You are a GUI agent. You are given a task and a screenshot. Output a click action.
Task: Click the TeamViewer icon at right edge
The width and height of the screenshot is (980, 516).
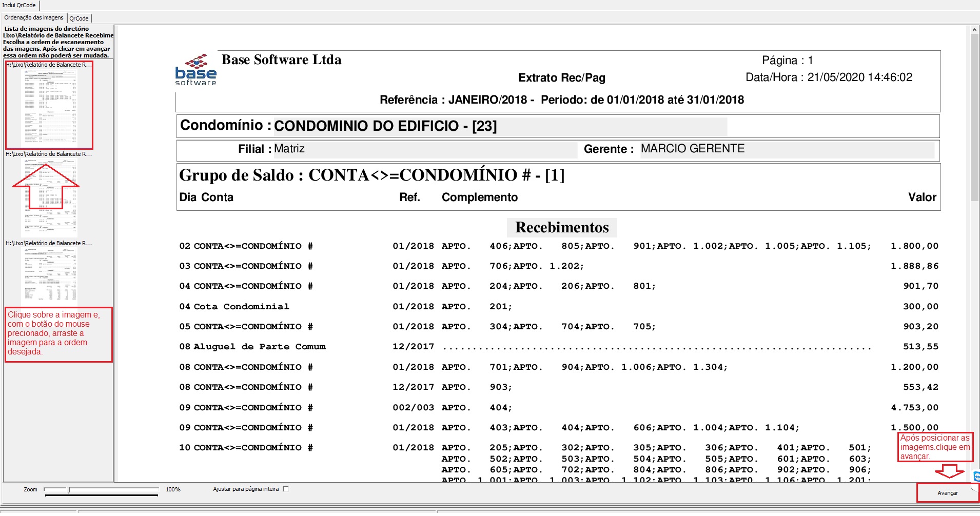pyautogui.click(x=976, y=477)
